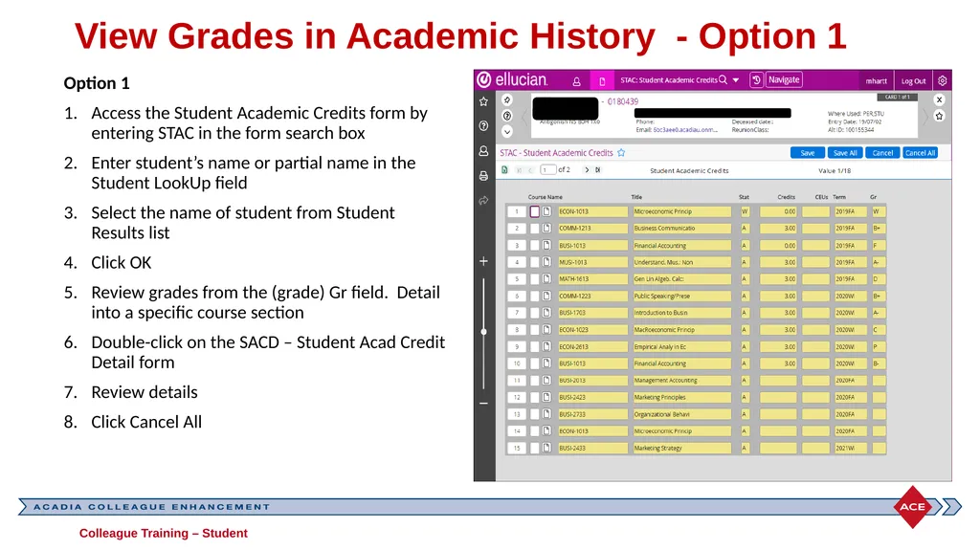Click the Cancel All button
The image size is (980, 550).
(x=920, y=153)
